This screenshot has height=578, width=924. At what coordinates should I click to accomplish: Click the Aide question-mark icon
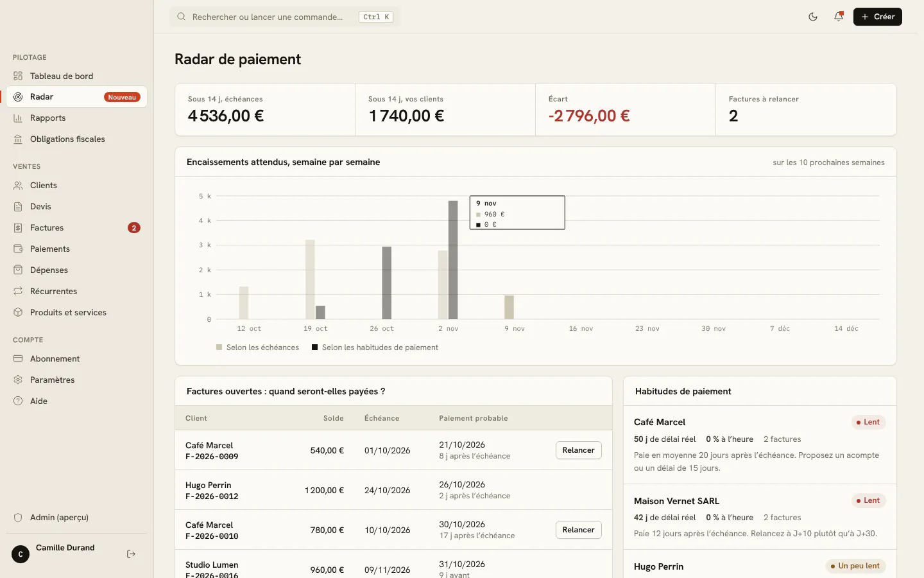(x=18, y=401)
